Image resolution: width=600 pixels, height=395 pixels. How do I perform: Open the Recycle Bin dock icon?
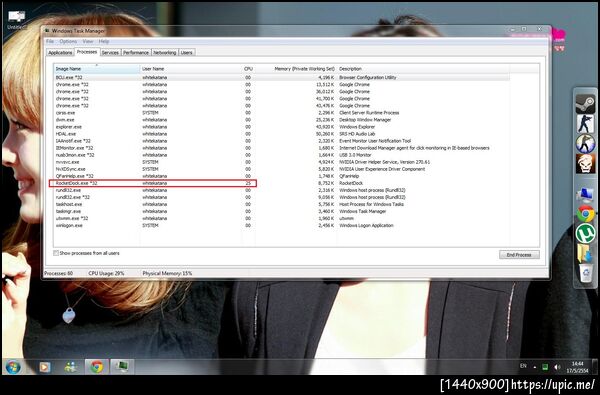click(586, 274)
